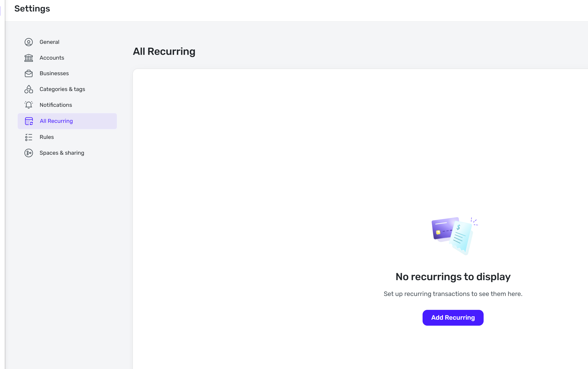Open the General settings section
Image resolution: width=588 pixels, height=369 pixels.
[x=49, y=42]
